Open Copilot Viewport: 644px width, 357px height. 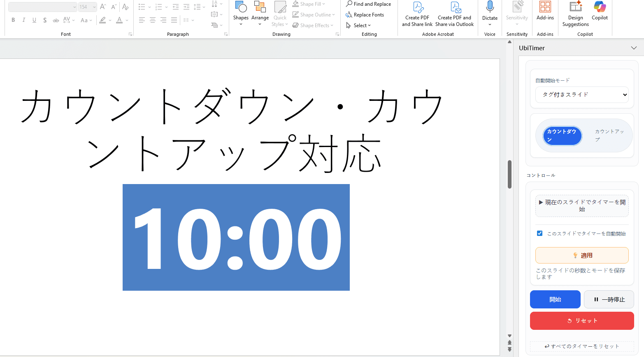(x=599, y=12)
